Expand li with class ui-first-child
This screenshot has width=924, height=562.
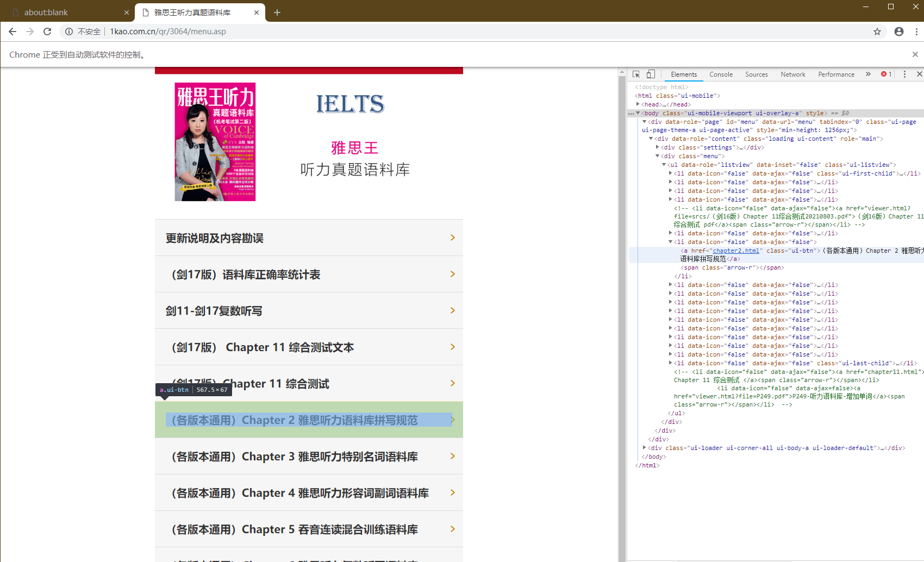pos(671,173)
